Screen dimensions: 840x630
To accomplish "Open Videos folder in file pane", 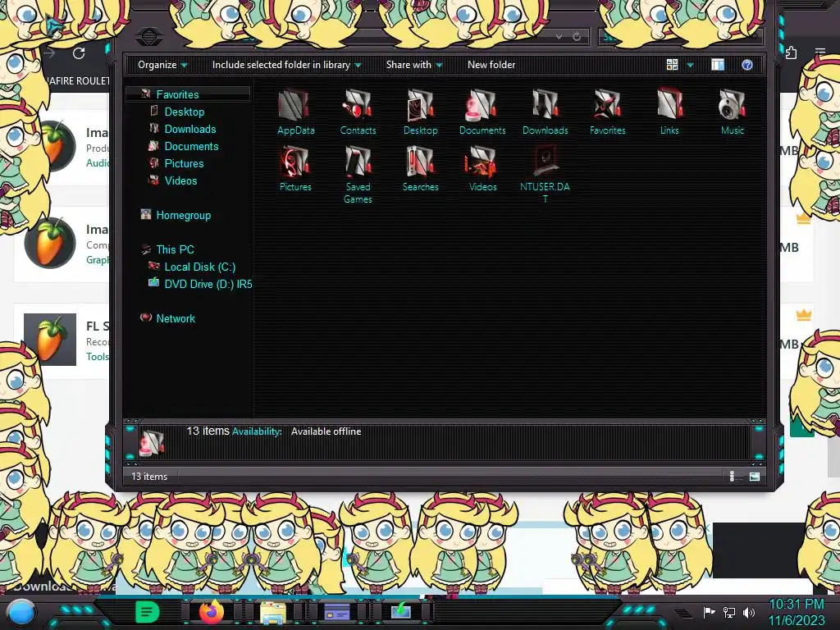I will click(482, 168).
